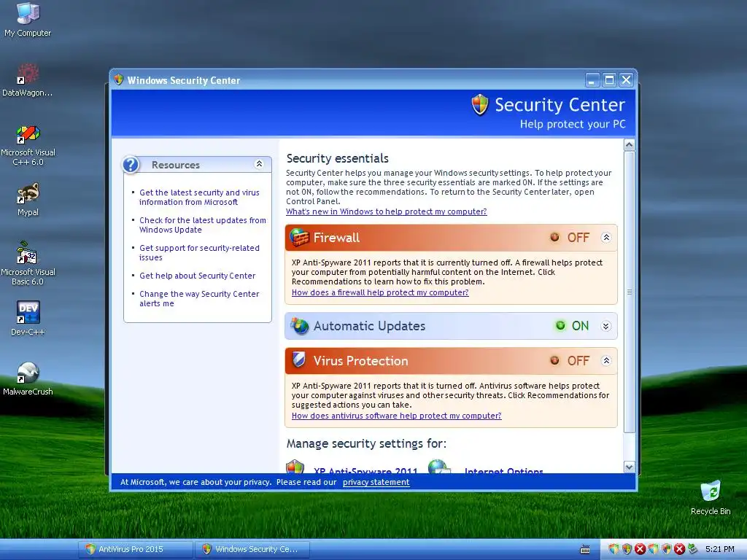This screenshot has height=560, width=747.
Task: Open 'How does a firewall help protect' link
Action: pos(380,292)
